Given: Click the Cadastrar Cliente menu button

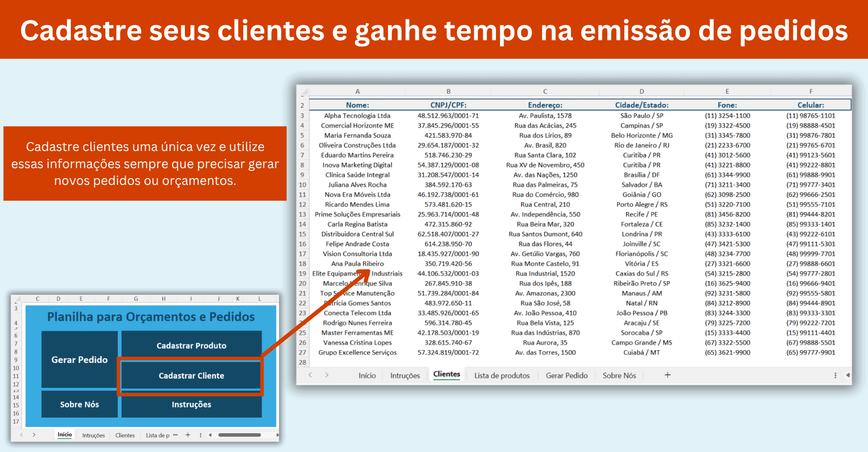Looking at the screenshot, I should pyautogui.click(x=191, y=376).
